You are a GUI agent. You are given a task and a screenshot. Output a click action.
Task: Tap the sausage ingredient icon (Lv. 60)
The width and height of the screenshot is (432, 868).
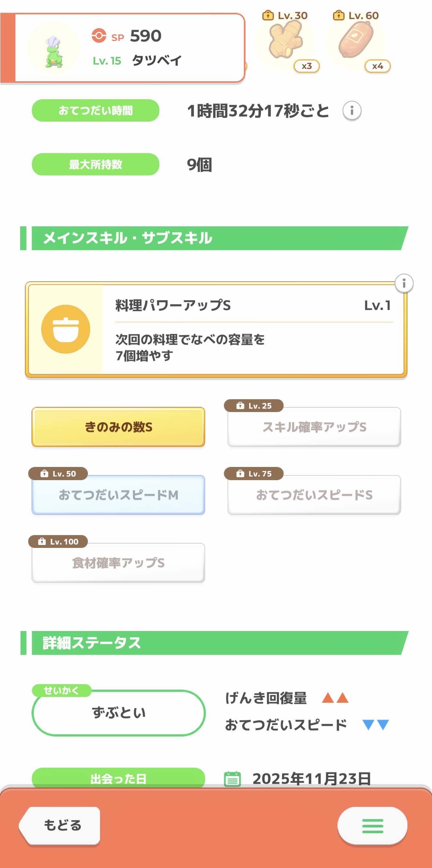[356, 40]
